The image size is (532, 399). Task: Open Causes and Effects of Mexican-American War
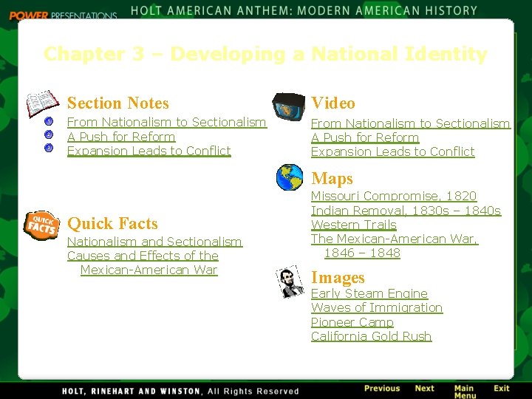tap(143, 262)
